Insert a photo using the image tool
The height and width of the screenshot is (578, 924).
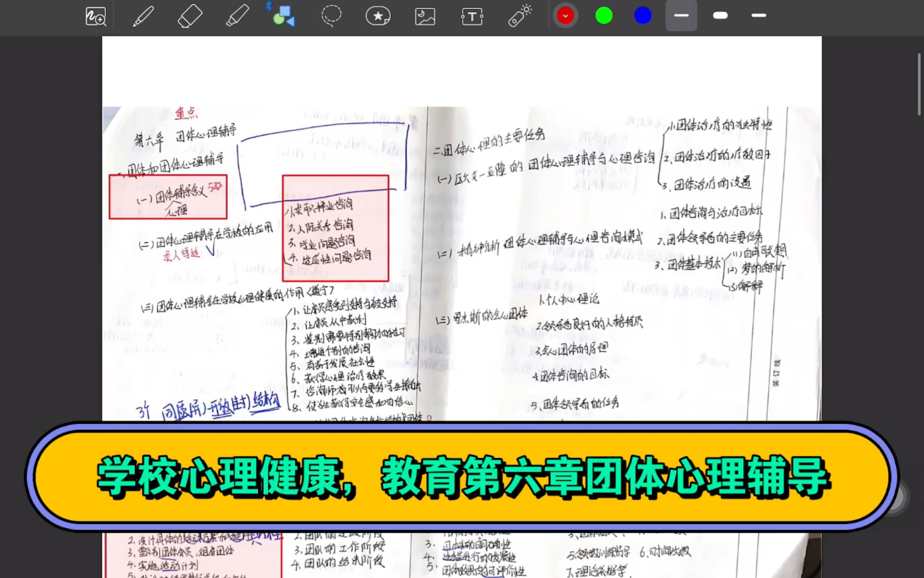(425, 16)
